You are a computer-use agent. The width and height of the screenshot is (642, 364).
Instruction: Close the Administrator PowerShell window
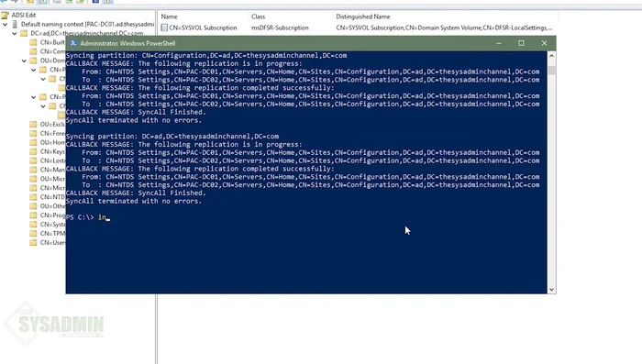point(544,43)
